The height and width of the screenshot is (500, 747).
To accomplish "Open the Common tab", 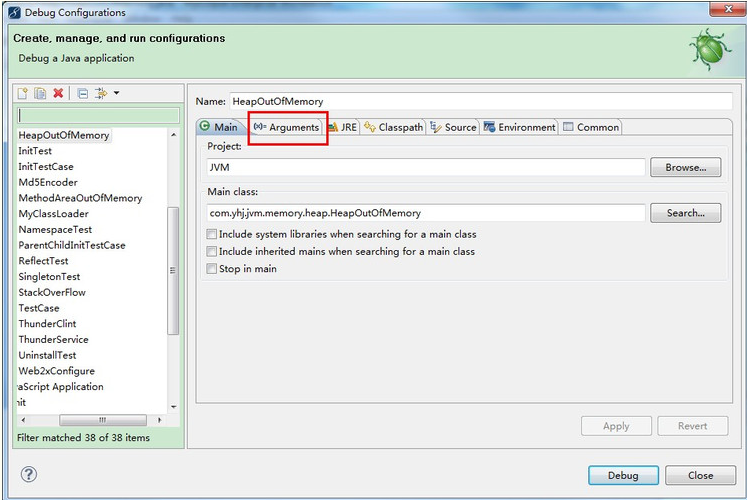I will (591, 127).
